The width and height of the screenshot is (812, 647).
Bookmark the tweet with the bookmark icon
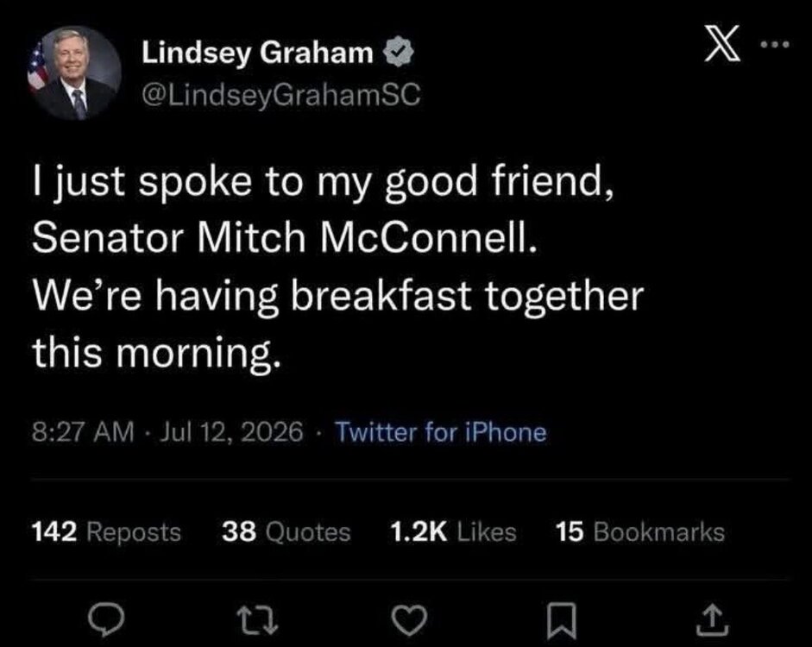point(562,620)
